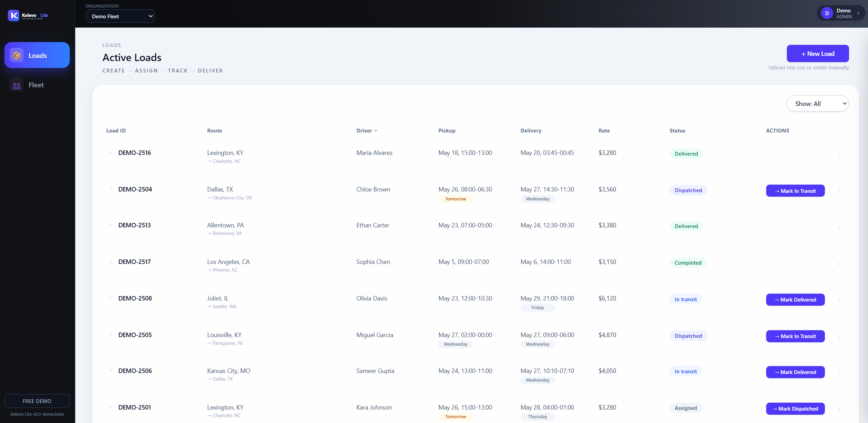
Task: Click pickup time May 23, 07:00-05:00
Action: click(465, 225)
